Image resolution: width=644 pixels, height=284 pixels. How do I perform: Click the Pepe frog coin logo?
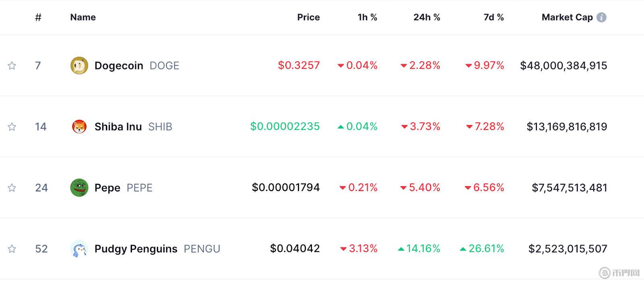pos(79,188)
